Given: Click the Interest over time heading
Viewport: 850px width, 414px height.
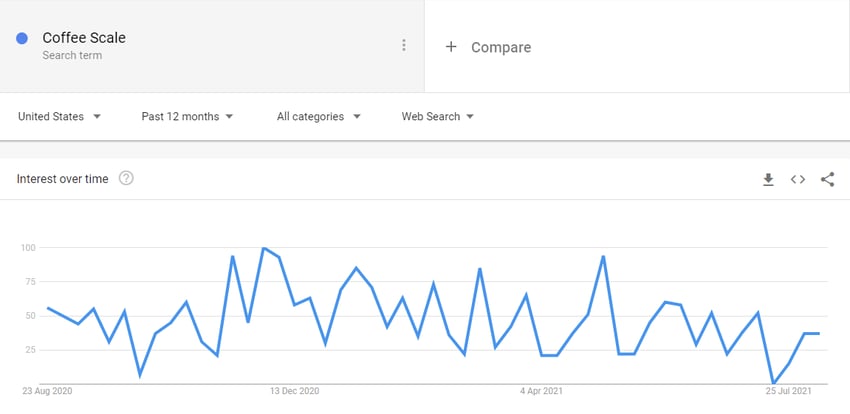Looking at the screenshot, I should pyautogui.click(x=62, y=179).
